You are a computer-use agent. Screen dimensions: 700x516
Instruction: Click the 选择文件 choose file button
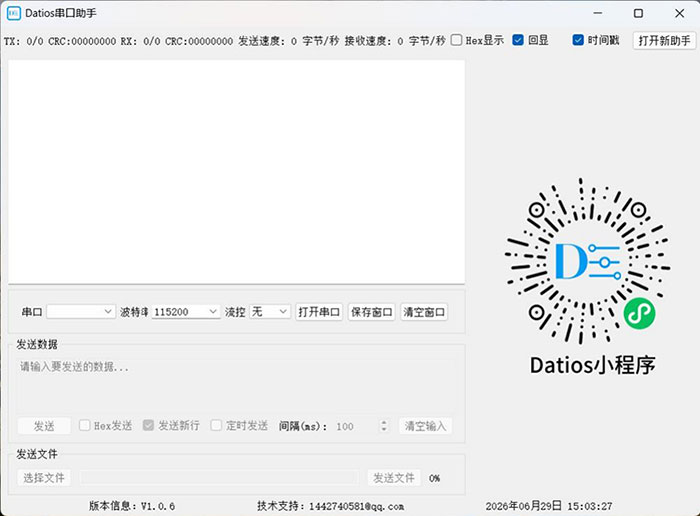(44, 478)
